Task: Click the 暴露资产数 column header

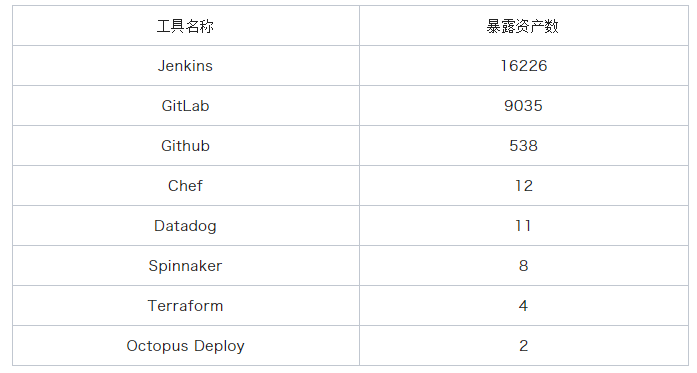Action: [x=524, y=26]
